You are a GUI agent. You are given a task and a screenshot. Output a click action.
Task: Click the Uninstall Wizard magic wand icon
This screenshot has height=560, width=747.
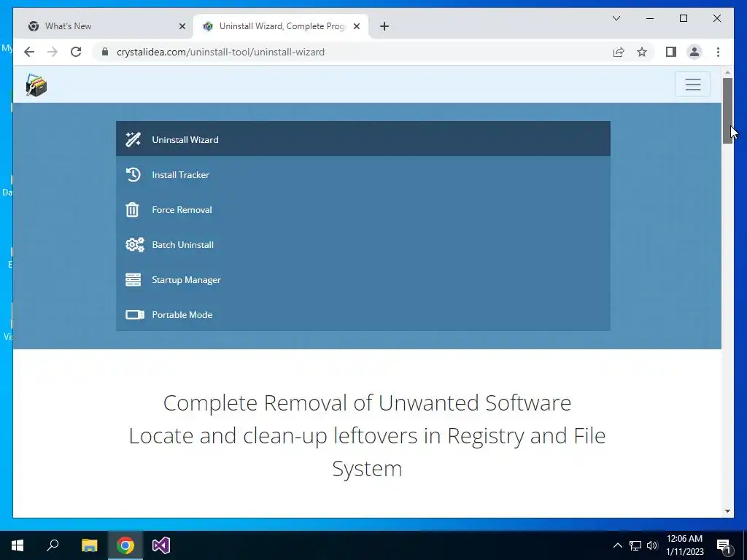pyautogui.click(x=133, y=139)
